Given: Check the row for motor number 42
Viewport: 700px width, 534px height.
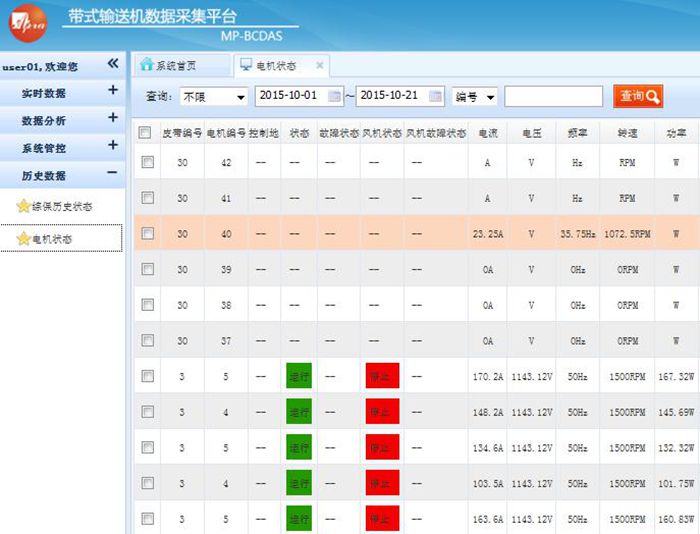Looking at the screenshot, I should tap(148, 162).
